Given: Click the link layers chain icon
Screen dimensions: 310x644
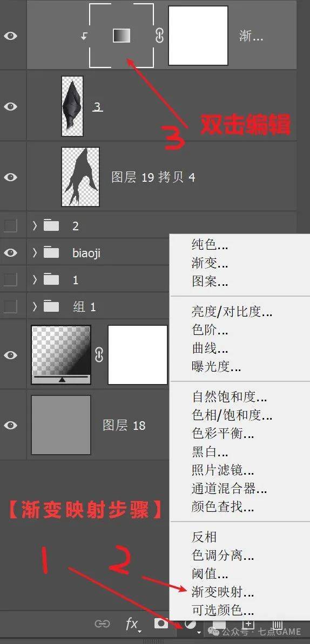Looking at the screenshot, I should (102, 624).
